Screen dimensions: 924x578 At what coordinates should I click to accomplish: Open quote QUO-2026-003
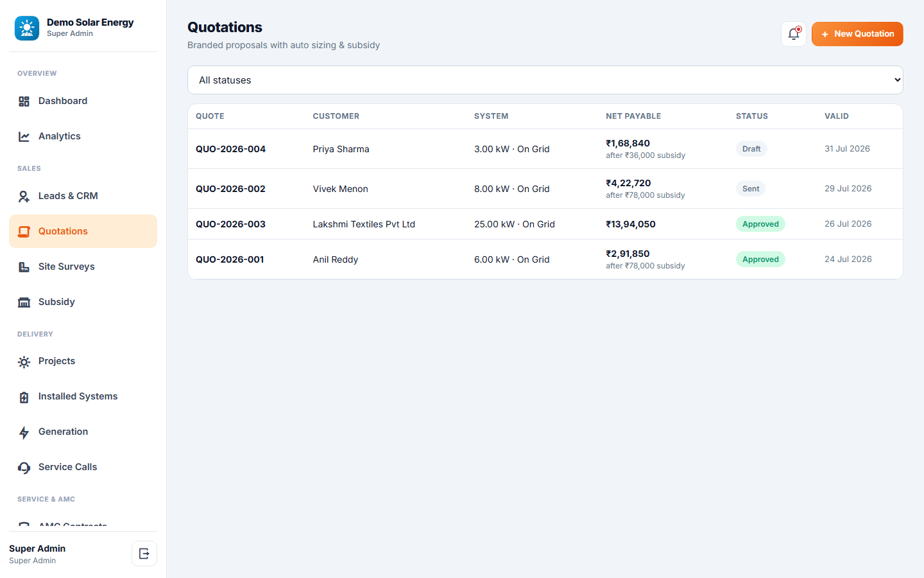coord(230,224)
